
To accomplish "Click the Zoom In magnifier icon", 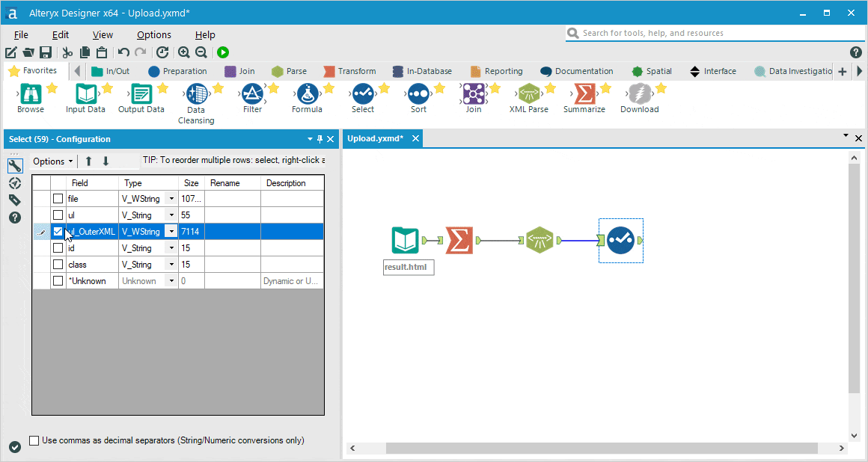I will click(184, 52).
